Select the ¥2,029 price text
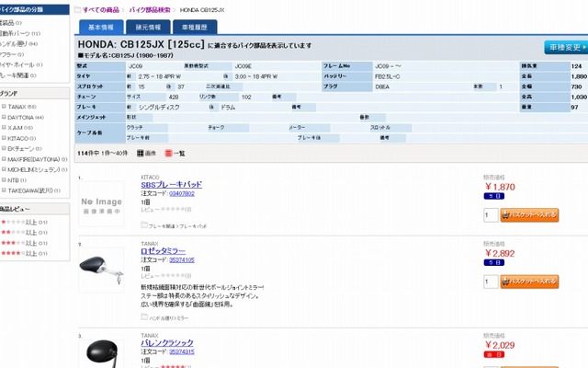Viewport: 588px width, 368px height. click(x=500, y=345)
